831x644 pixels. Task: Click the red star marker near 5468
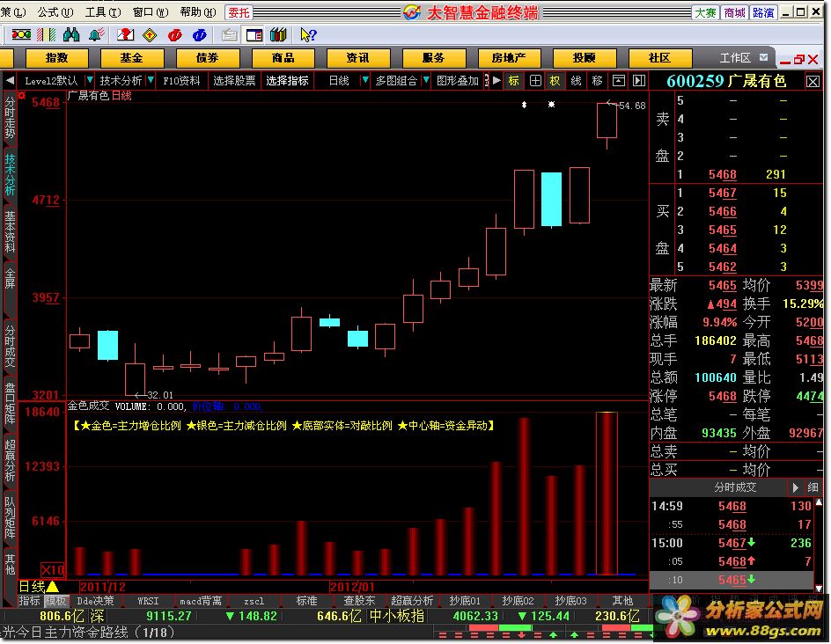coord(22,95)
